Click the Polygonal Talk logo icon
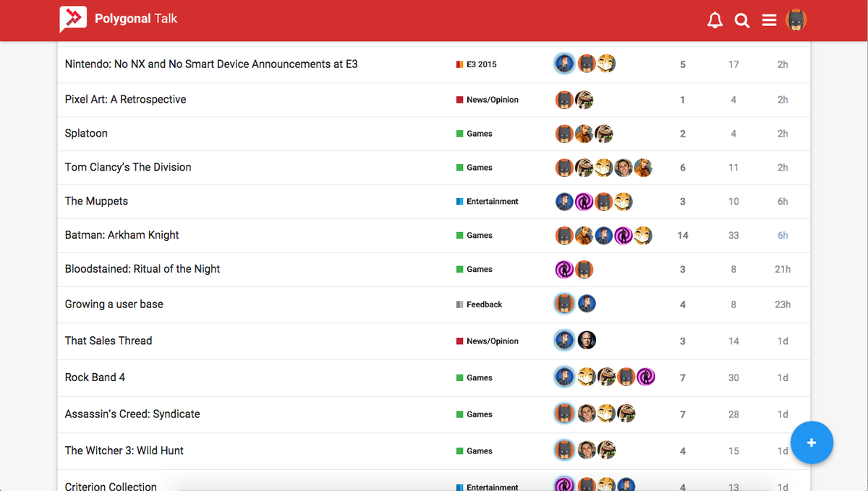This screenshot has height=491, width=868. [73, 20]
